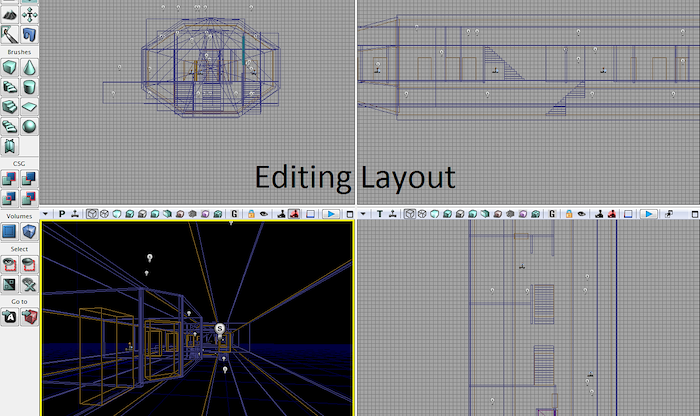Create a Sphere builder brush

pyautogui.click(x=29, y=126)
